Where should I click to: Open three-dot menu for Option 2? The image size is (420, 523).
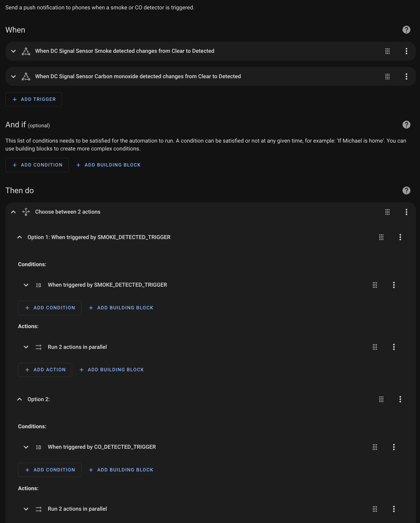400,399
